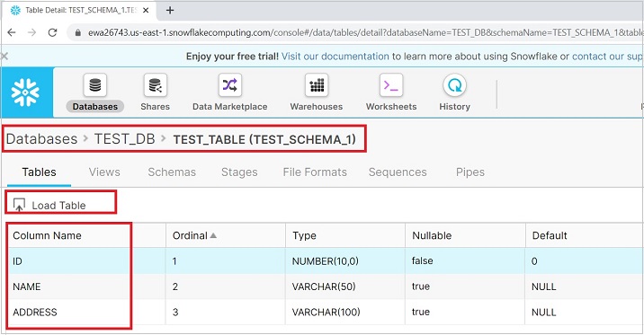Click the VARCHAR(50) type cell

pos(324,287)
